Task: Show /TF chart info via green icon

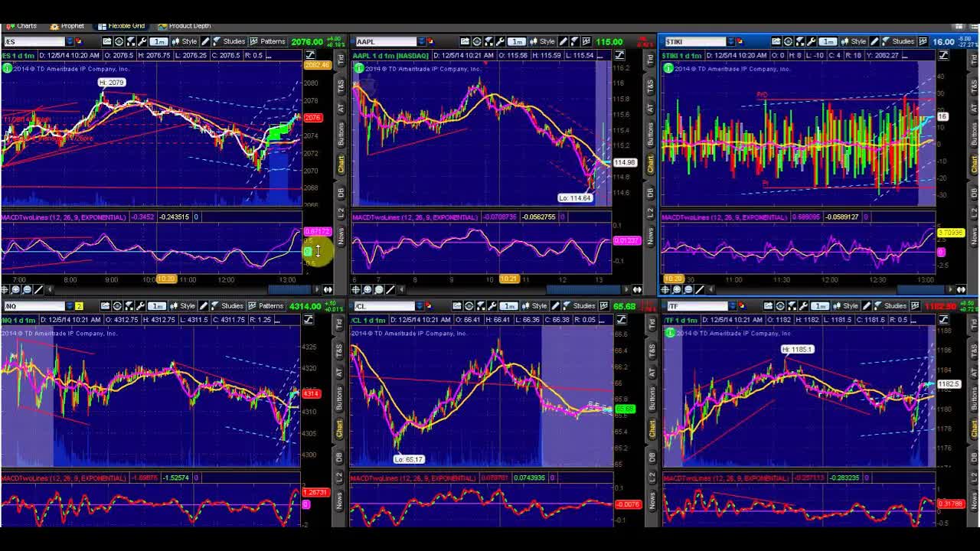Action: pos(670,332)
